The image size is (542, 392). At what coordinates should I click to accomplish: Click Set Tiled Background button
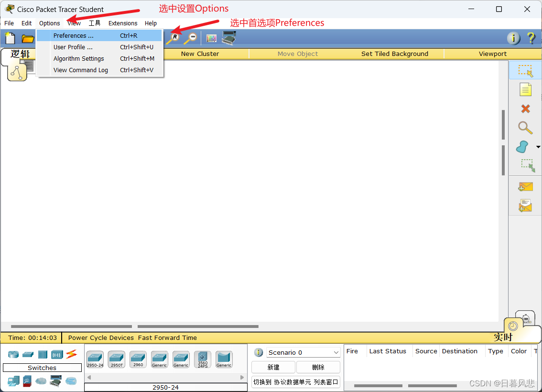pos(395,54)
